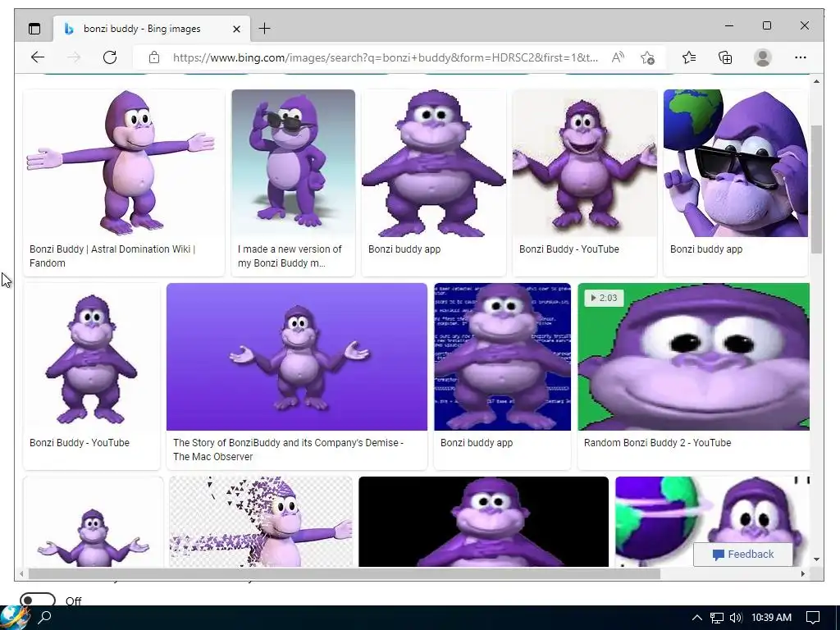The image size is (840, 630).
Task: Refresh the current page
Action: (x=110, y=57)
